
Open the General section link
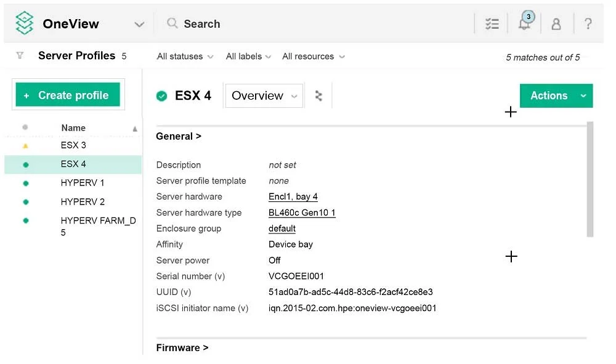(179, 136)
